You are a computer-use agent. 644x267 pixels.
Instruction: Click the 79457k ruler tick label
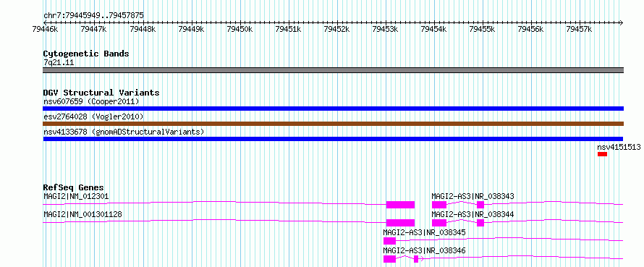click(579, 29)
